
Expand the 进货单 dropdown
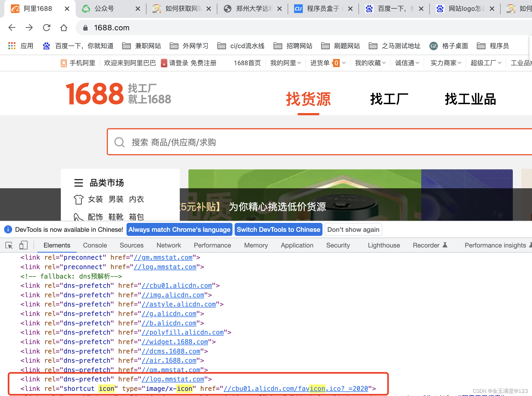click(x=328, y=63)
